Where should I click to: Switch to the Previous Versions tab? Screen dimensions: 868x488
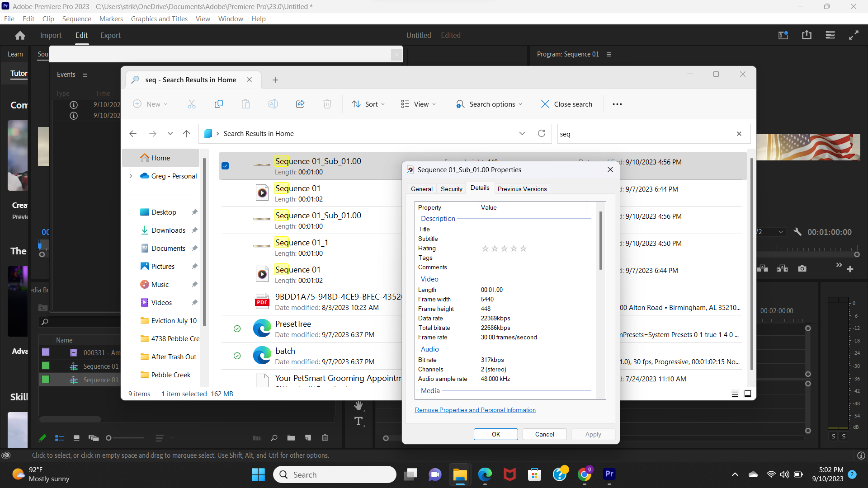click(522, 188)
